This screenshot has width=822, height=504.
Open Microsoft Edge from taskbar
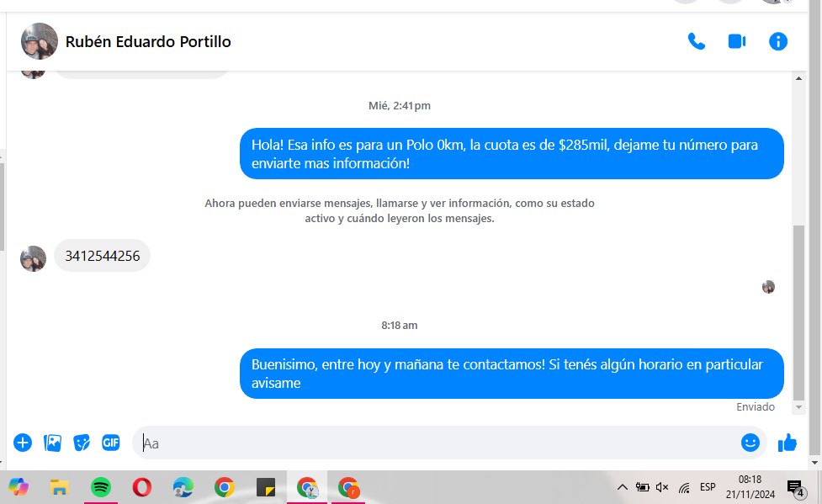pyautogui.click(x=183, y=487)
